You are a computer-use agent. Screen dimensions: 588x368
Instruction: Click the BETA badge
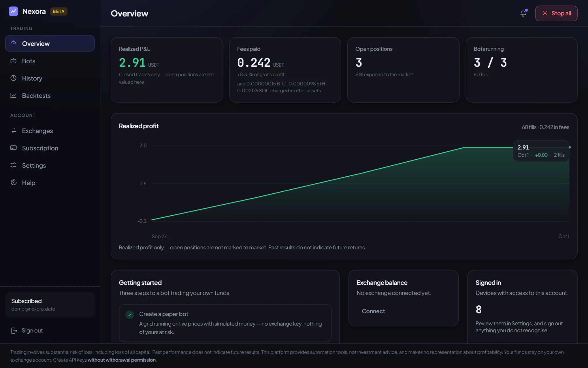tap(59, 11)
